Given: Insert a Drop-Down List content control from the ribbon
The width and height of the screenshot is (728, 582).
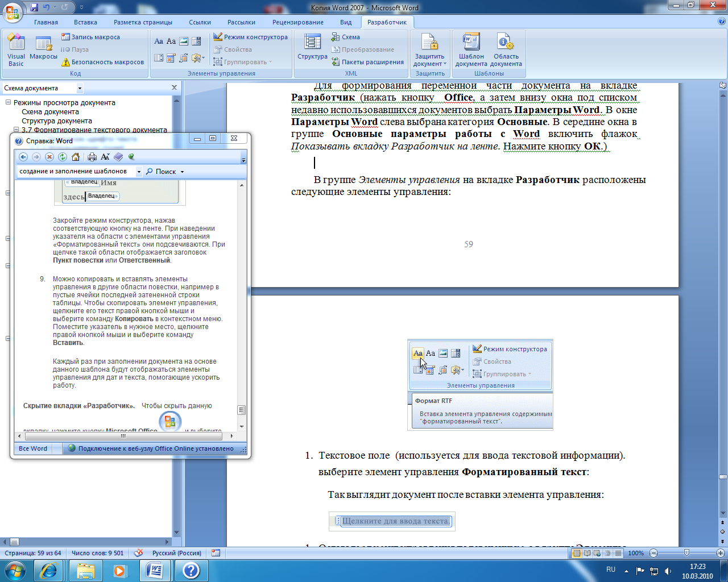Looking at the screenshot, I should (159, 57).
